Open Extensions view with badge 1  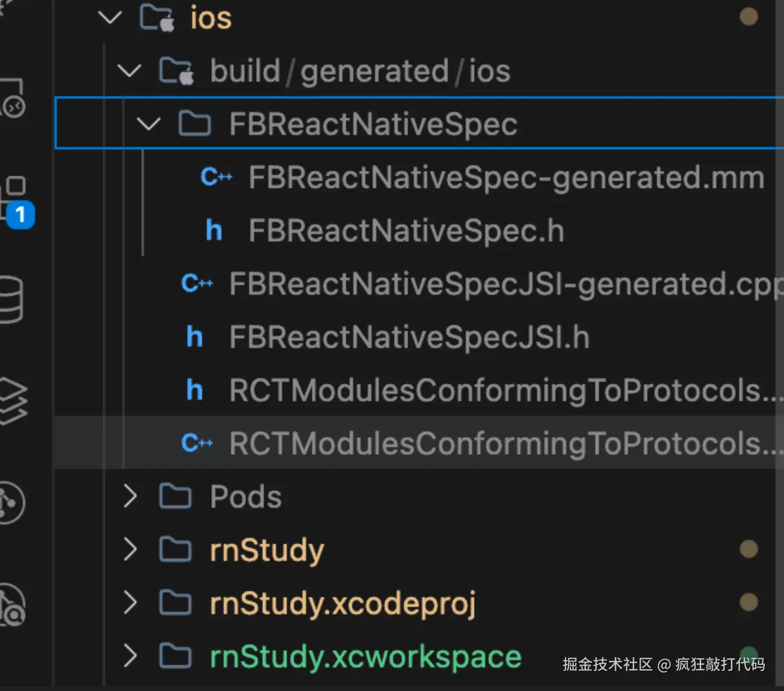pyautogui.click(x=15, y=200)
